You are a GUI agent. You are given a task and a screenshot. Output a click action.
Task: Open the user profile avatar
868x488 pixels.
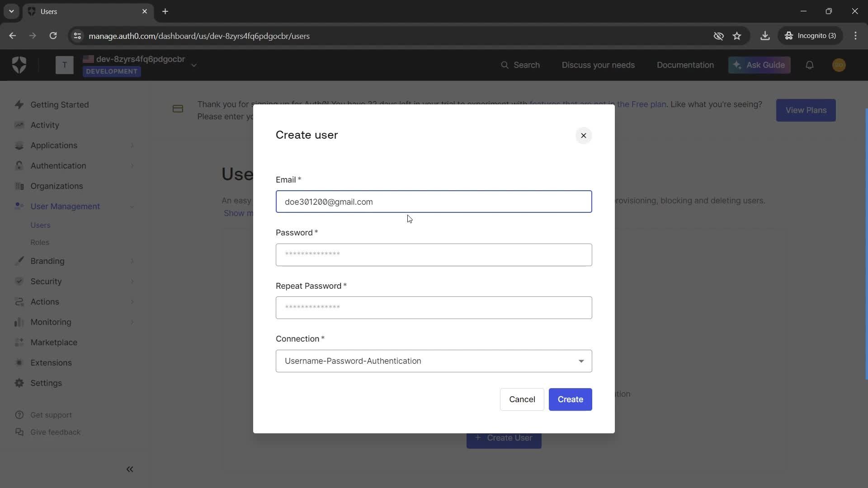[x=839, y=65]
